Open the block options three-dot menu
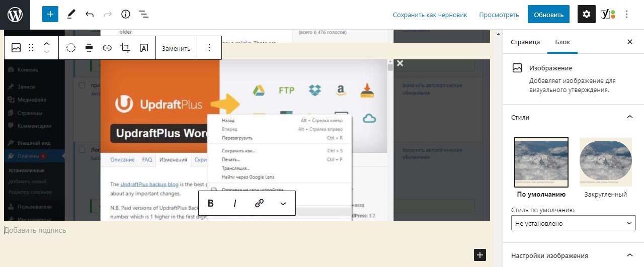This screenshot has width=644, height=267. [209, 48]
